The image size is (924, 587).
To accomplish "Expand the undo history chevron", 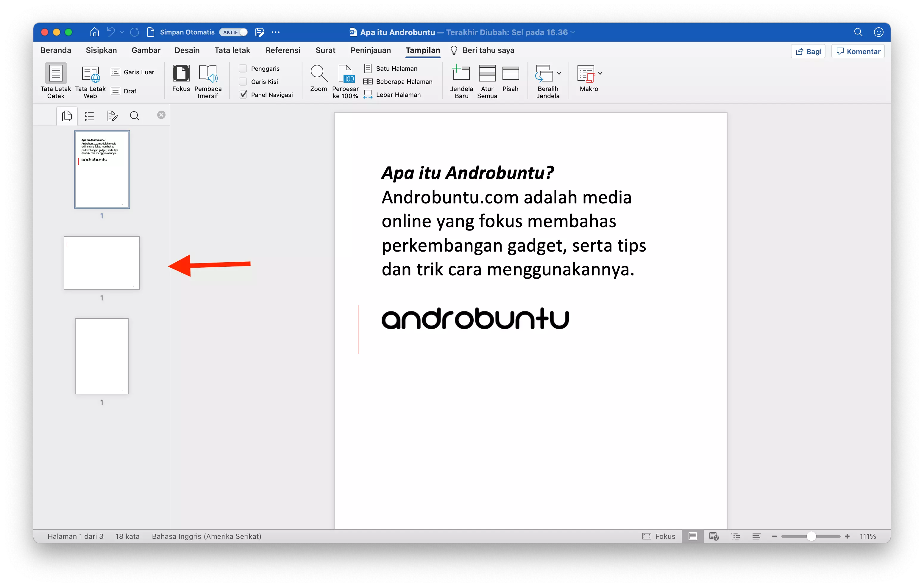I will tap(122, 32).
